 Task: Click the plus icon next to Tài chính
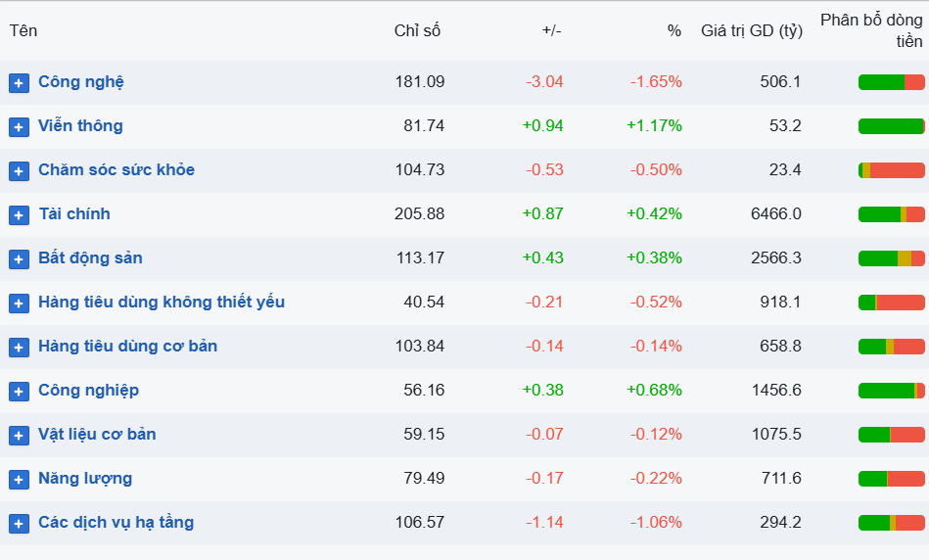[19, 215]
